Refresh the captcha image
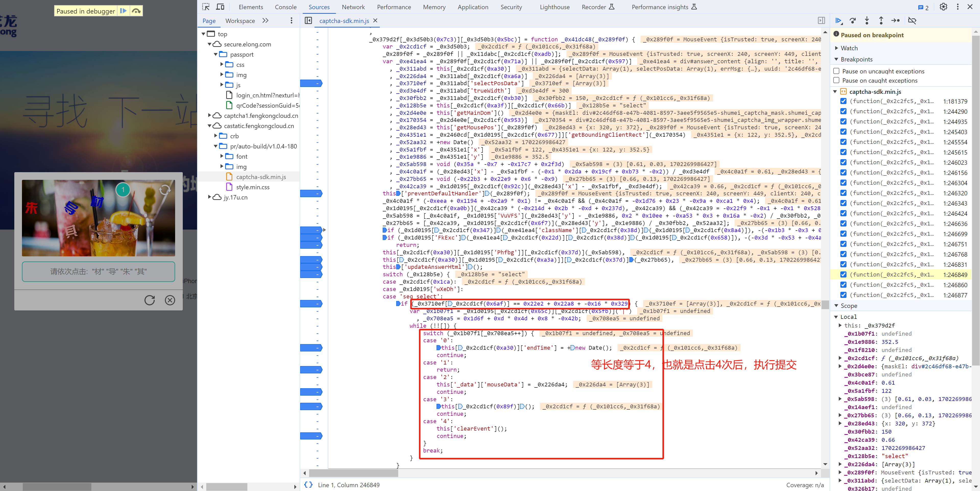 [x=150, y=300]
